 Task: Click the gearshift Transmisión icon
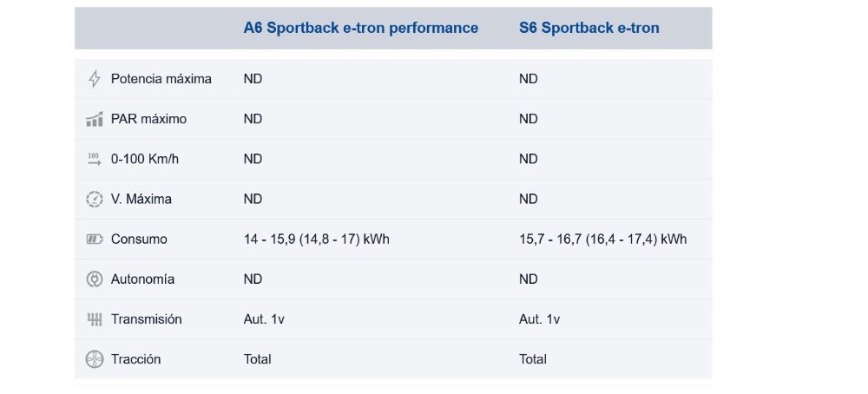pyautogui.click(x=95, y=319)
